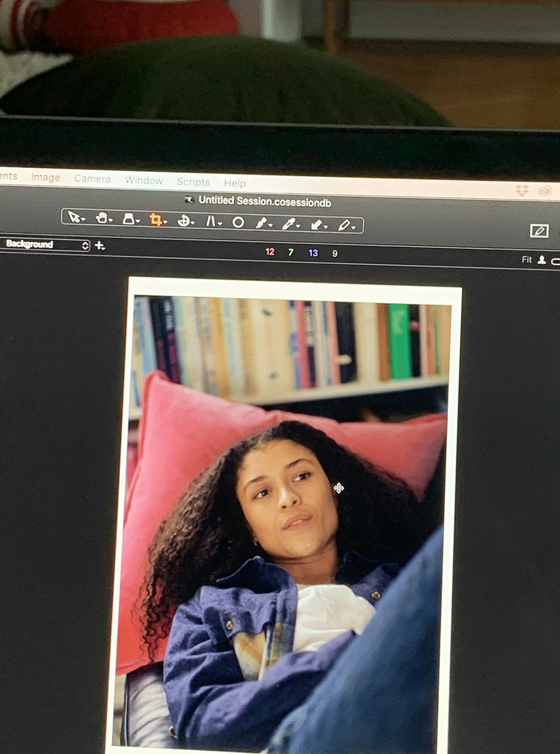The height and width of the screenshot is (754, 560).
Task: Select the Rotate and Straighten tool
Action: [x=183, y=221]
